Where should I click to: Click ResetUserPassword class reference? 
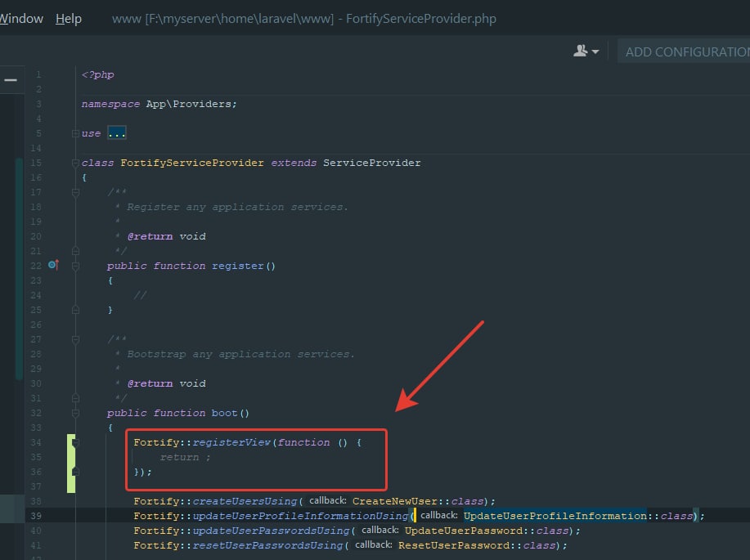[x=455, y=545]
